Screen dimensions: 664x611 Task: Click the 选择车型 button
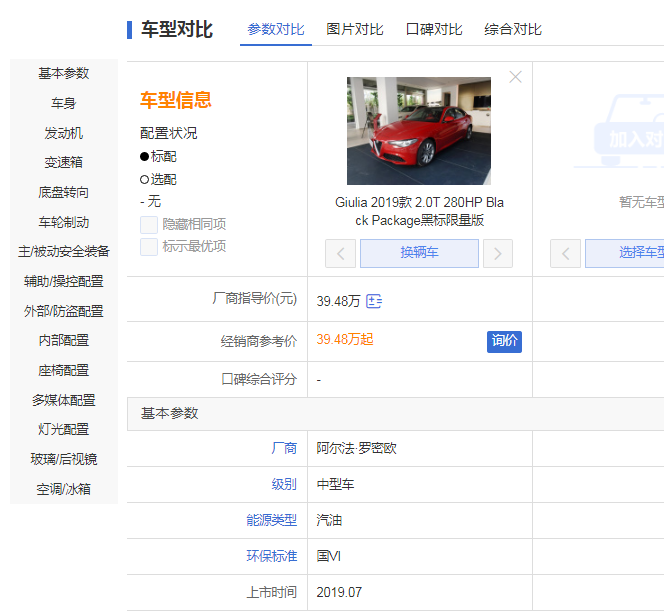[625, 253]
